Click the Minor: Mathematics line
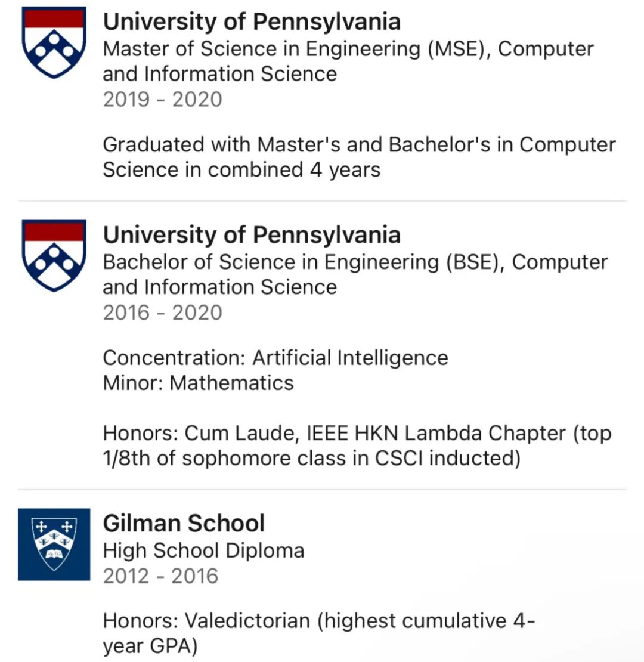 click(x=198, y=383)
